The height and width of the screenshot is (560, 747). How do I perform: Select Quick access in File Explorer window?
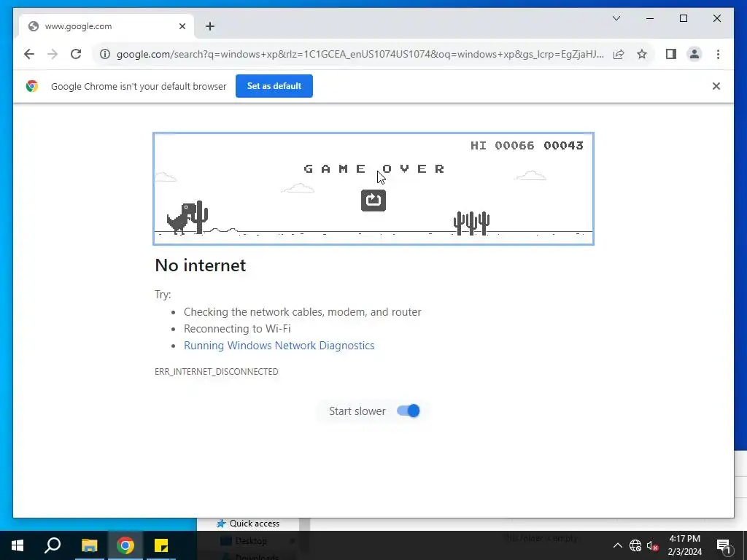pos(254,524)
